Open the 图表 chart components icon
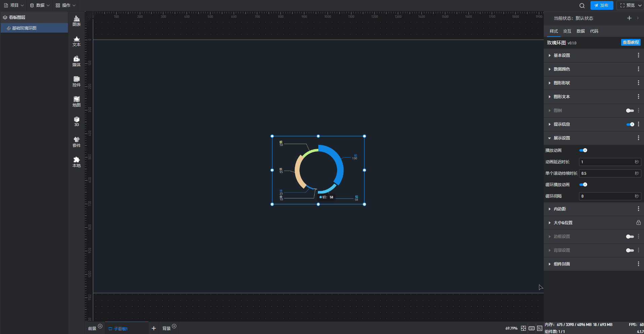Viewport: 644px width, 334px height. tap(76, 21)
